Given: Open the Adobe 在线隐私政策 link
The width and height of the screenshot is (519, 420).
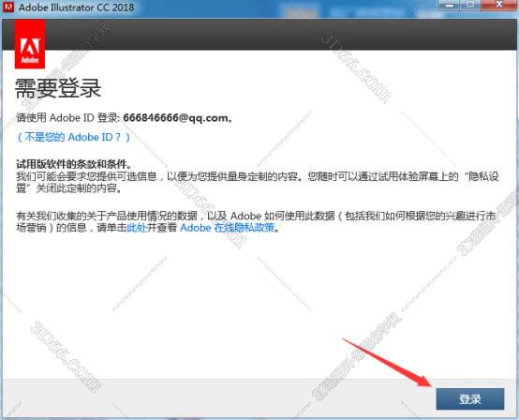Looking at the screenshot, I should tap(228, 228).
